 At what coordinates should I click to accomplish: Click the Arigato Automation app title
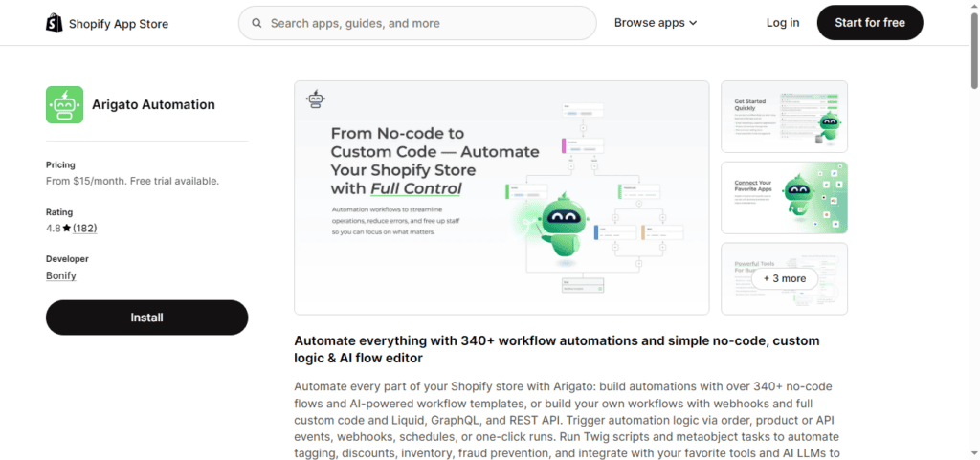click(x=153, y=105)
